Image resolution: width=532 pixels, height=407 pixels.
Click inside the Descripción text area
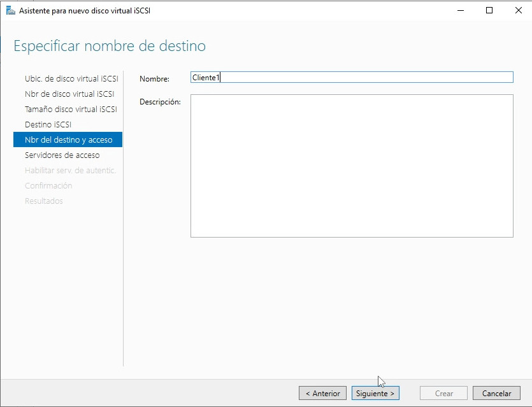[352, 166]
